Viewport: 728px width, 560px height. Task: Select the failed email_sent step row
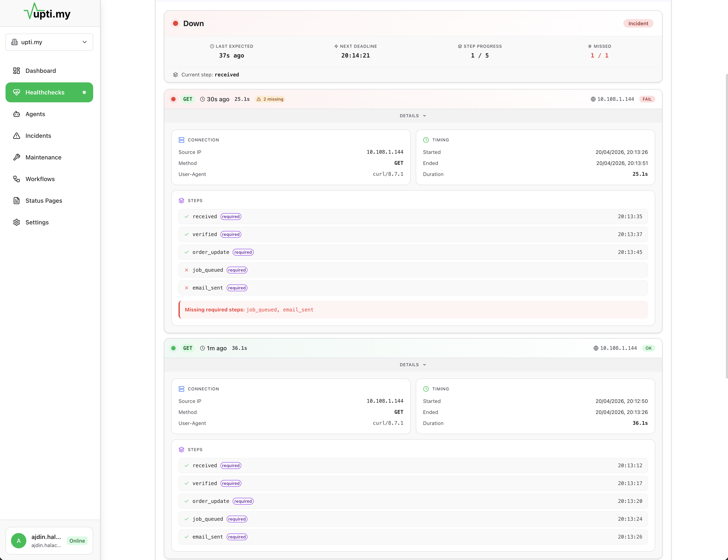point(413,288)
